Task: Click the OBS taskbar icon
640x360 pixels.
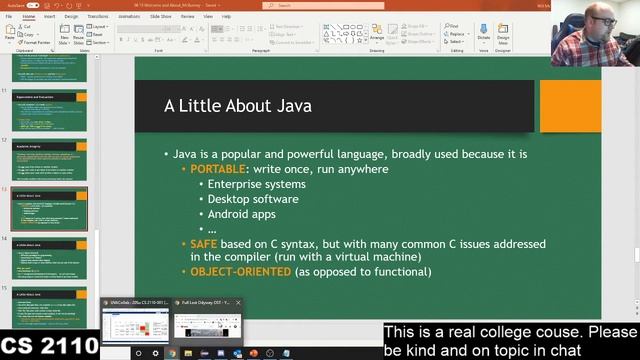Action: [270, 353]
